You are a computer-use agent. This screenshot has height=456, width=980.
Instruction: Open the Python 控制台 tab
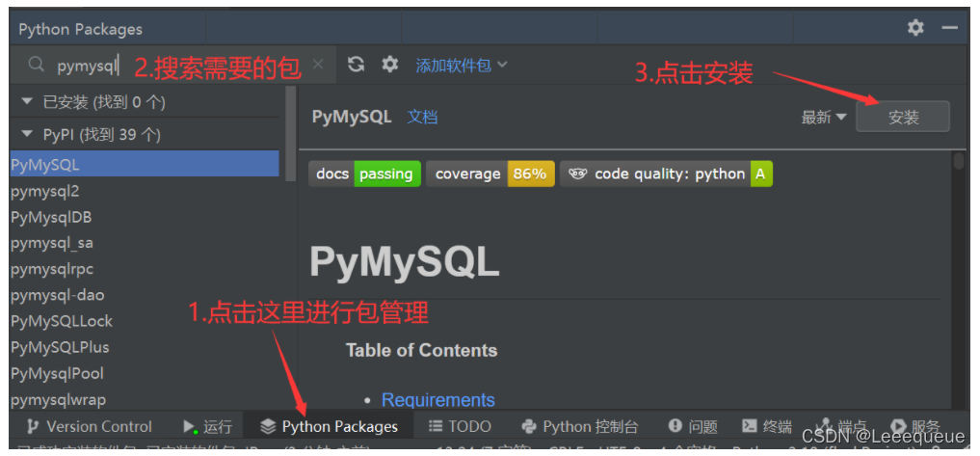click(x=580, y=427)
